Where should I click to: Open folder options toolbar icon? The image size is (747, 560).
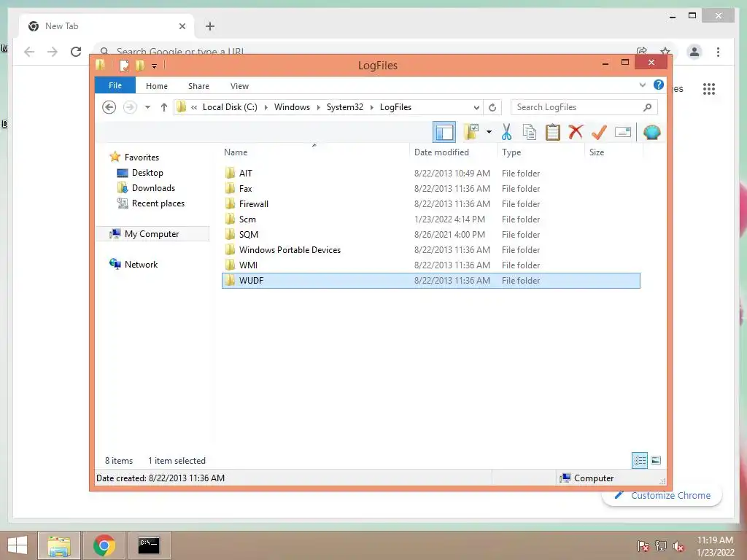471,132
